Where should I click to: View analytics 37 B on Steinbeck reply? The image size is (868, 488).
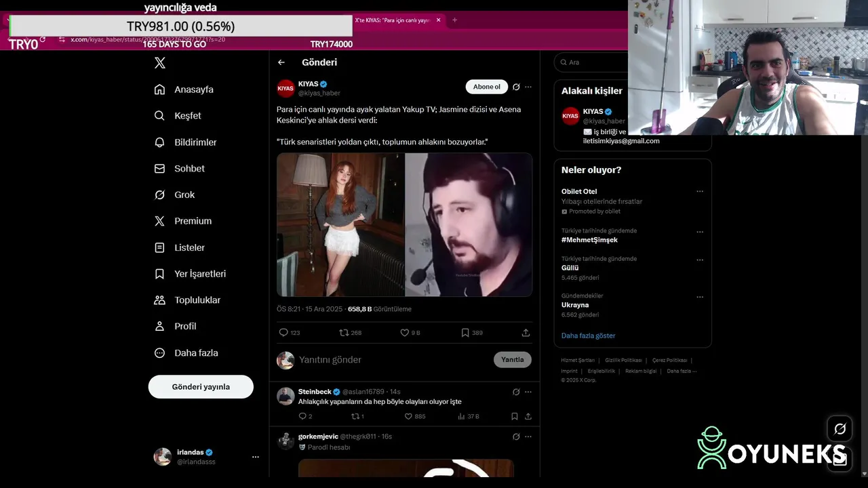point(468,416)
